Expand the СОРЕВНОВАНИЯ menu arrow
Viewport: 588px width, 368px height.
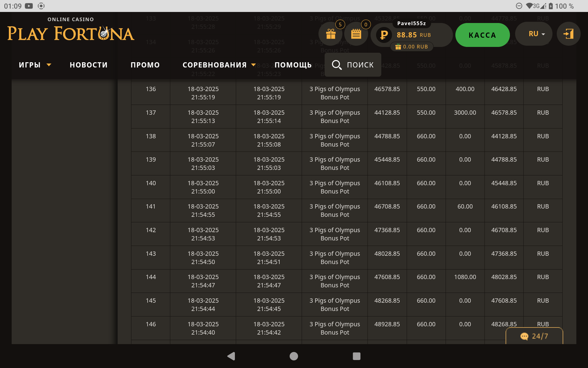(253, 65)
